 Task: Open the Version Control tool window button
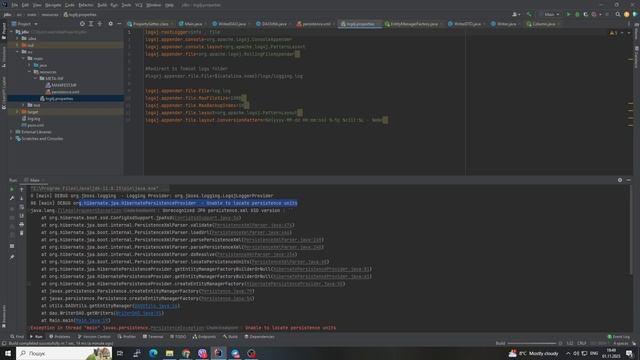pos(94,337)
